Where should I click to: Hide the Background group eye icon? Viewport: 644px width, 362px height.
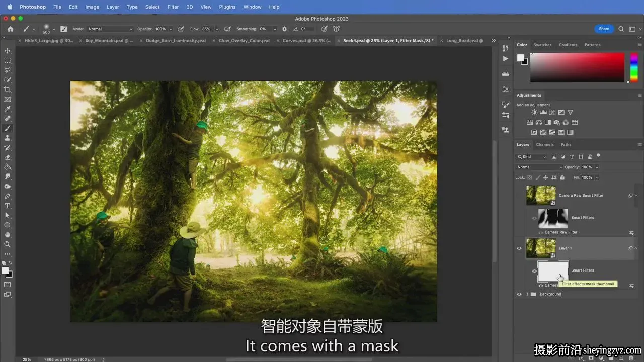point(519,294)
